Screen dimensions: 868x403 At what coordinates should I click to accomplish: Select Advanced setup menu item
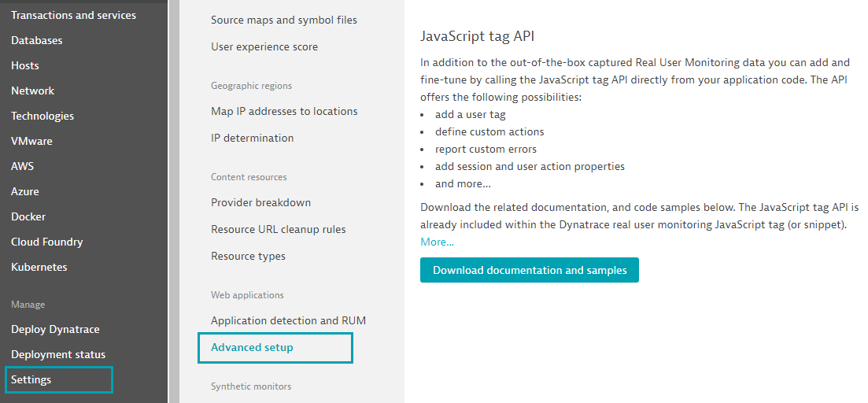click(252, 347)
